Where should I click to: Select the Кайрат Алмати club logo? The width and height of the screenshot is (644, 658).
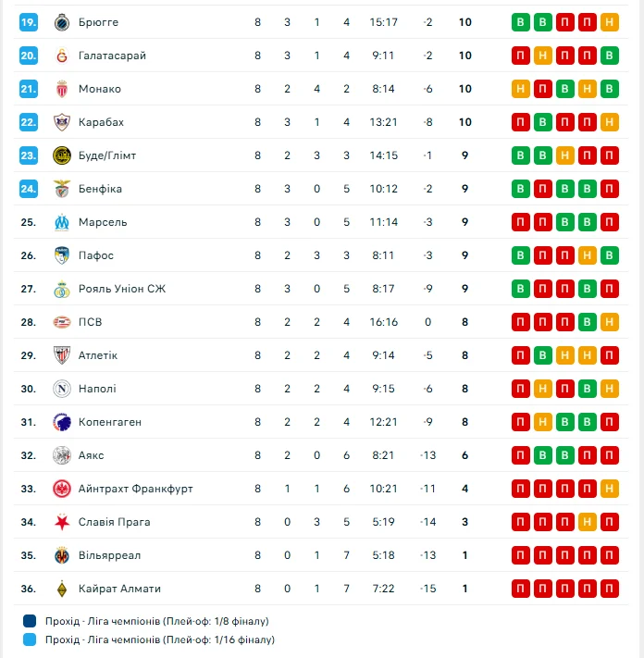(x=62, y=589)
